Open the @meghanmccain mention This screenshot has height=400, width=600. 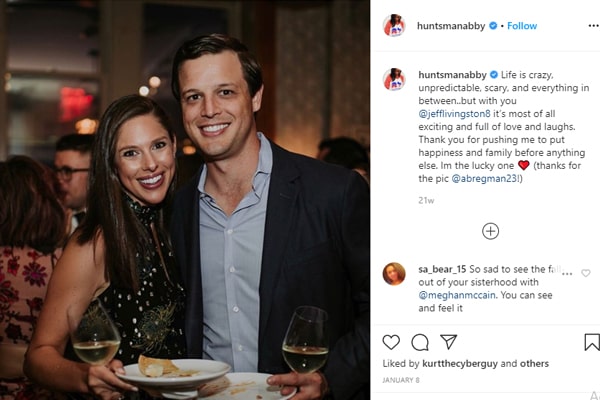[457, 295]
